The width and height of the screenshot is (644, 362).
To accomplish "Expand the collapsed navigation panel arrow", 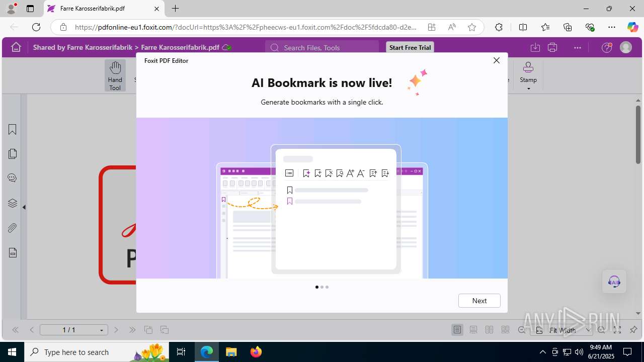I will (x=24, y=207).
